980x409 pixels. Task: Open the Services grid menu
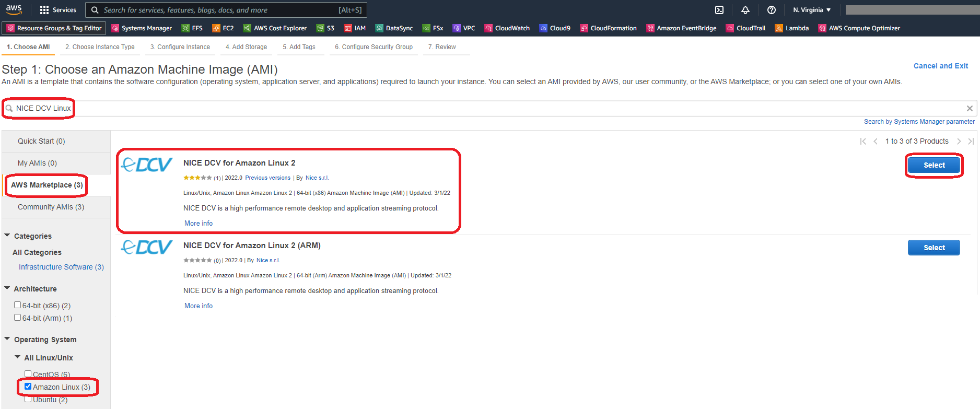coord(58,10)
